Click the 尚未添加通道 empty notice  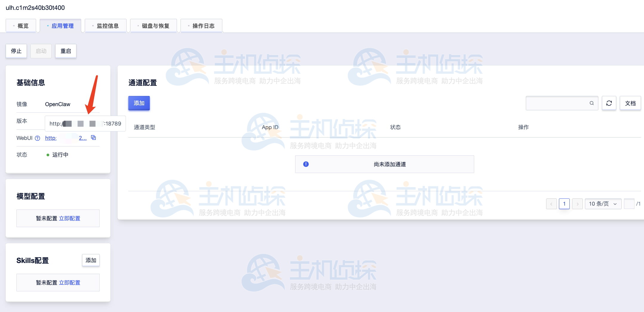click(x=385, y=164)
